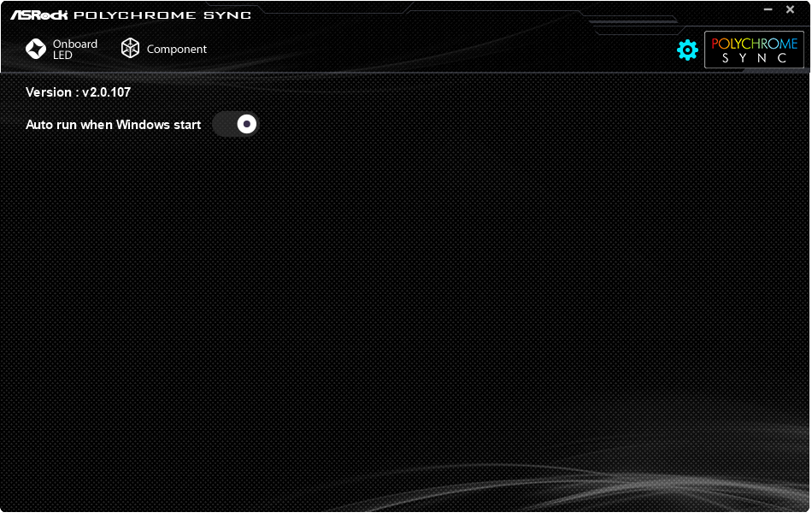Click the Component cube icon

click(x=130, y=48)
